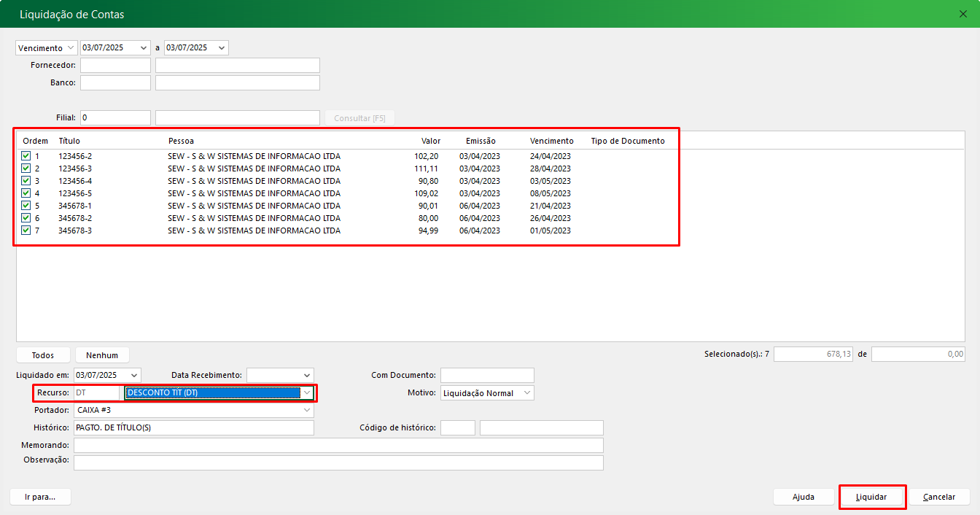Click the Liquidar button
Image resolution: width=980 pixels, height=515 pixels.
tap(871, 497)
